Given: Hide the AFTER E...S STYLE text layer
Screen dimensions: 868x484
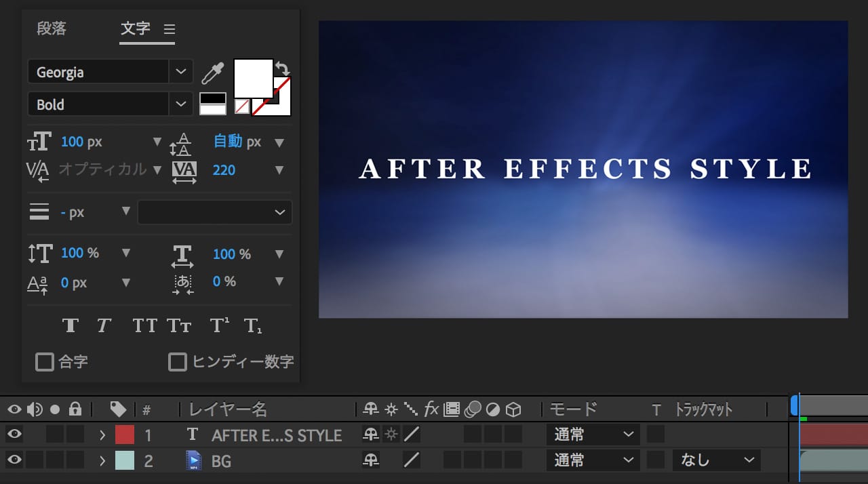Looking at the screenshot, I should point(14,434).
